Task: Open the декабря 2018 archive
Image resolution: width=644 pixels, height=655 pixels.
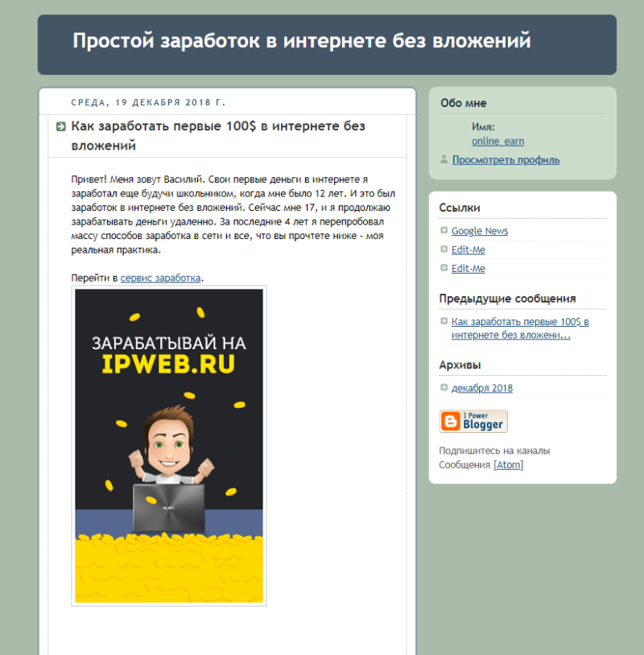Action: (482, 388)
